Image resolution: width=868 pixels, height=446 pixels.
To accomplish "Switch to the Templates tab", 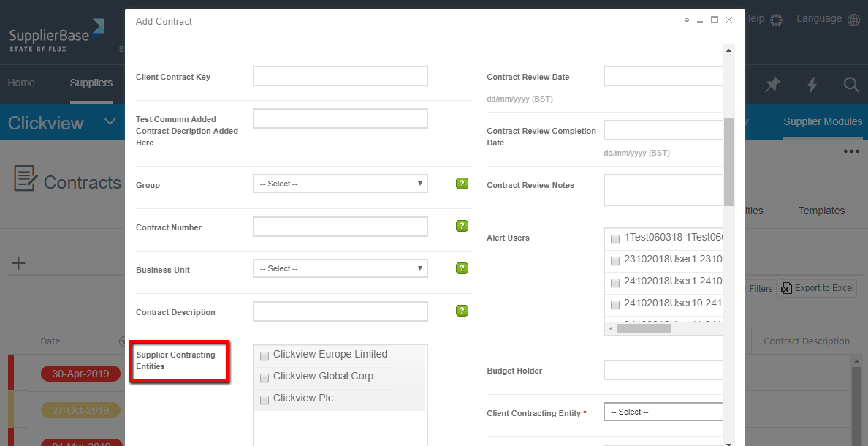I will 821,211.
